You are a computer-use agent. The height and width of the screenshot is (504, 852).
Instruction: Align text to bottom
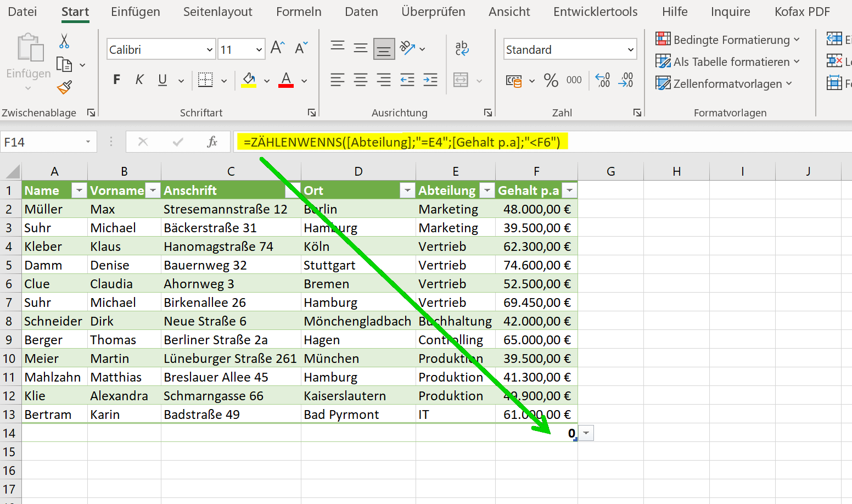(x=384, y=49)
